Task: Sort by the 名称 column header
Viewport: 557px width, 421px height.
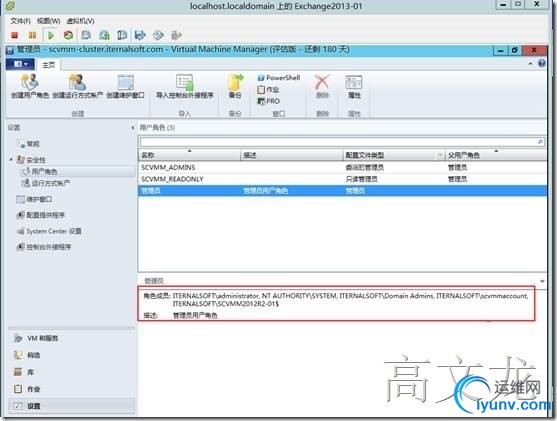Action: click(x=189, y=155)
